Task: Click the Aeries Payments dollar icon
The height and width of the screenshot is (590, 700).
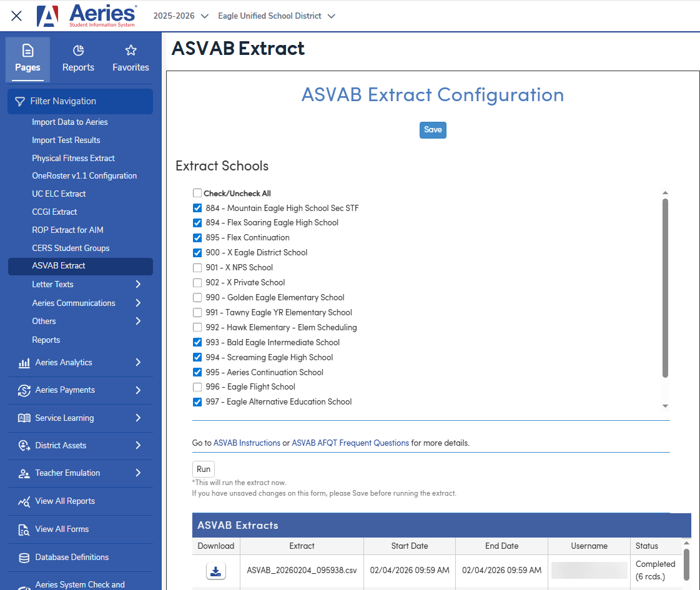Action: pyautogui.click(x=24, y=390)
